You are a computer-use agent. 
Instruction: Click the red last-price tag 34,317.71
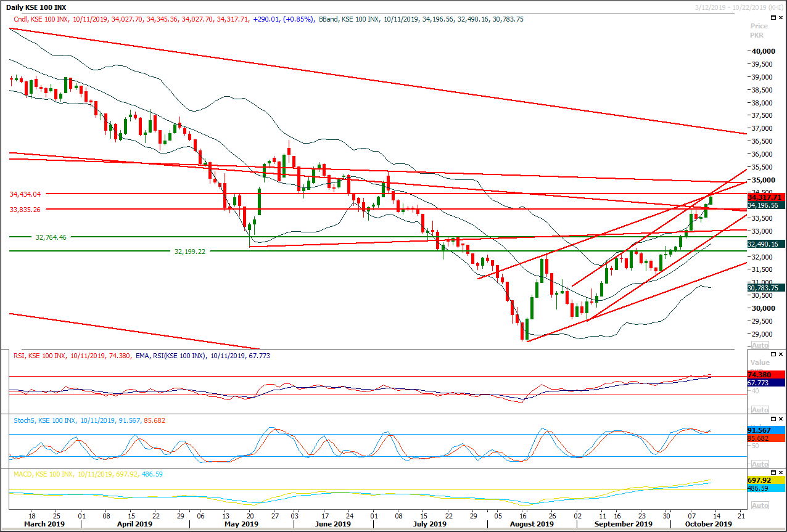point(765,197)
